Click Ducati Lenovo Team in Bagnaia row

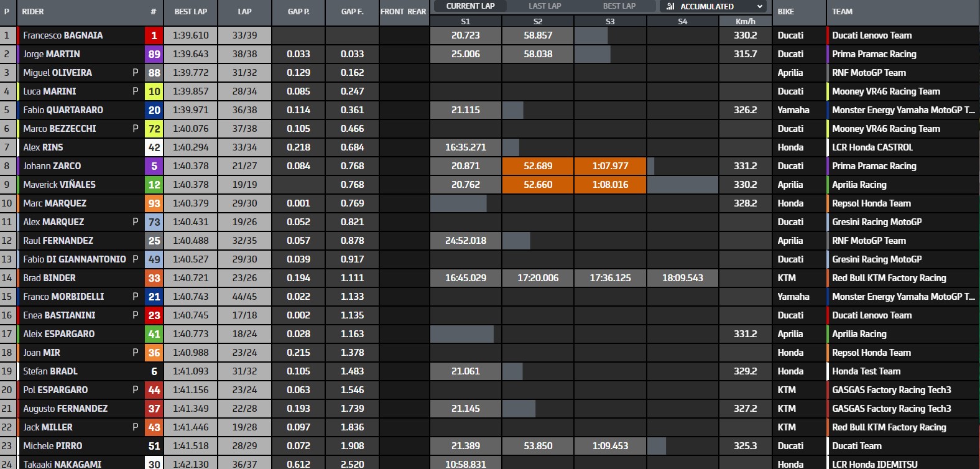(x=872, y=35)
